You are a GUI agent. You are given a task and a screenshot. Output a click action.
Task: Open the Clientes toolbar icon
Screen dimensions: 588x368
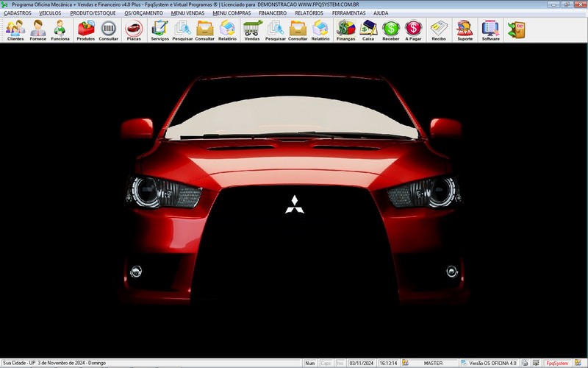15,29
